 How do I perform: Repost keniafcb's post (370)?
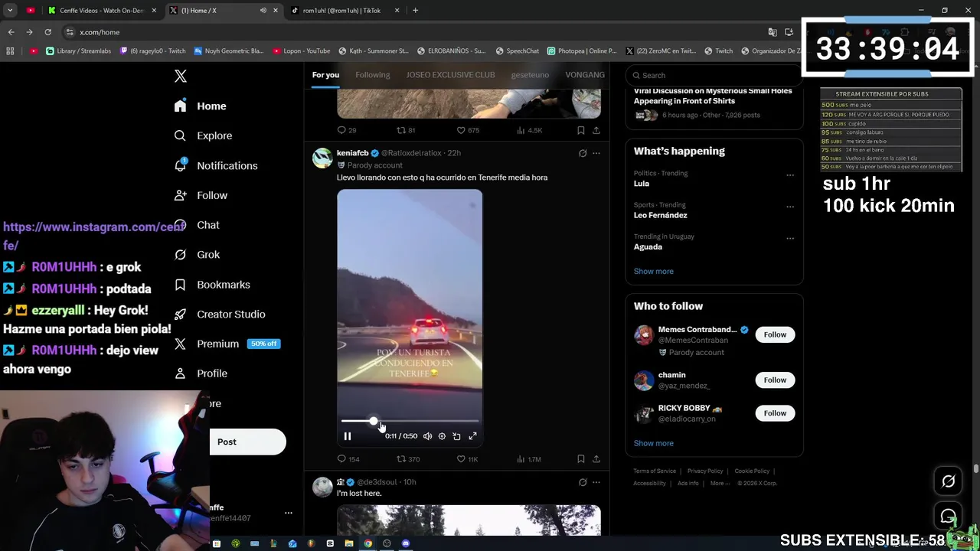(408, 459)
